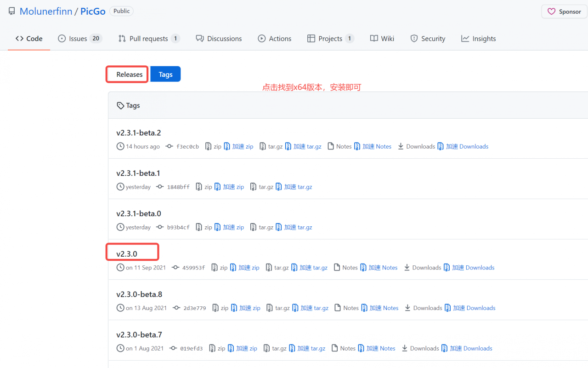View commit b93b4cf
The image size is (588, 368).
point(173,227)
